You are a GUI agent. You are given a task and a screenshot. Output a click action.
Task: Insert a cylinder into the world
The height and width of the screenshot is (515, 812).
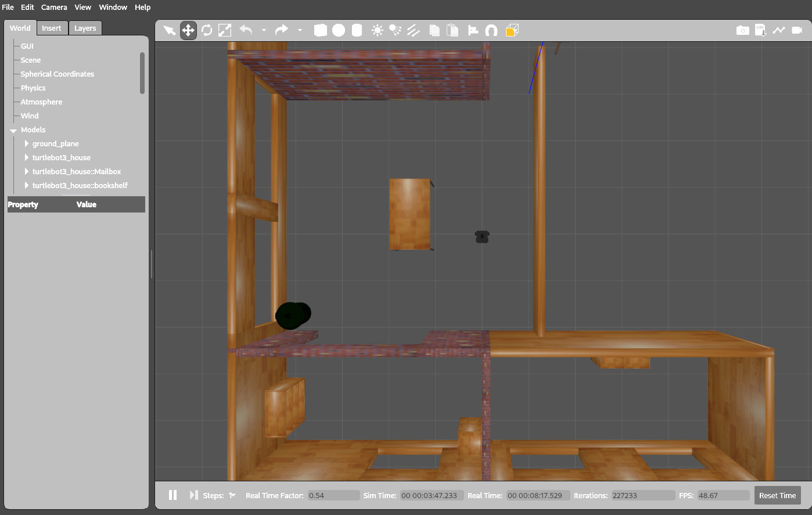(x=356, y=30)
